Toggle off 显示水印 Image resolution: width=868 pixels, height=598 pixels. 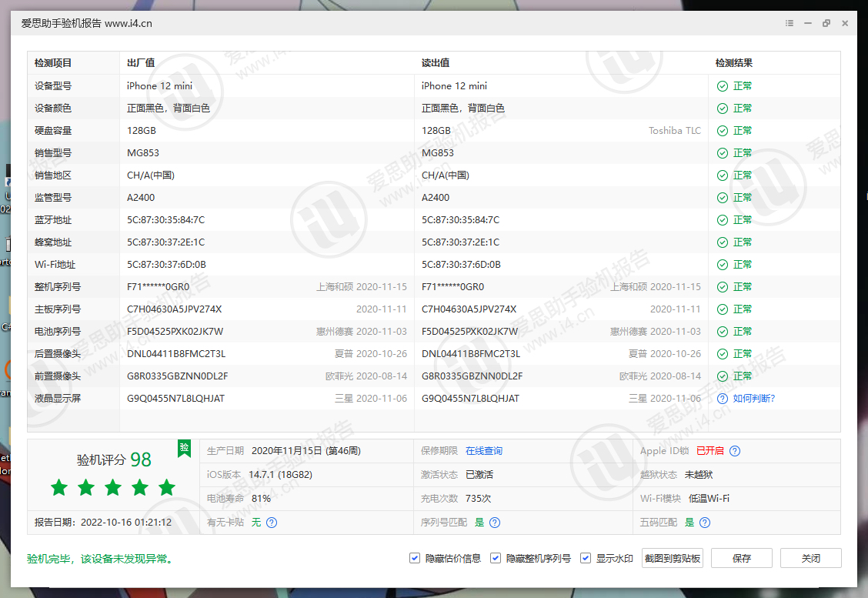pos(586,558)
